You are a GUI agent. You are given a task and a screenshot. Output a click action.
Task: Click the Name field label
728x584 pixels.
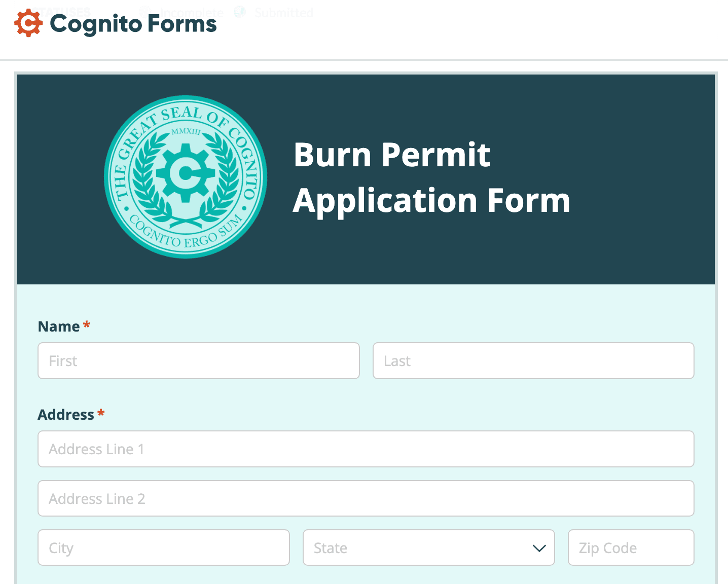point(59,326)
